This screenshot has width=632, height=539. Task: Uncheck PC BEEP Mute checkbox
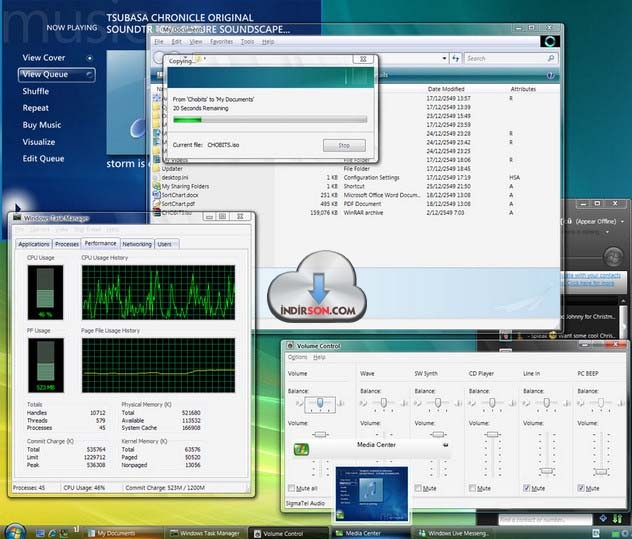click(581, 488)
